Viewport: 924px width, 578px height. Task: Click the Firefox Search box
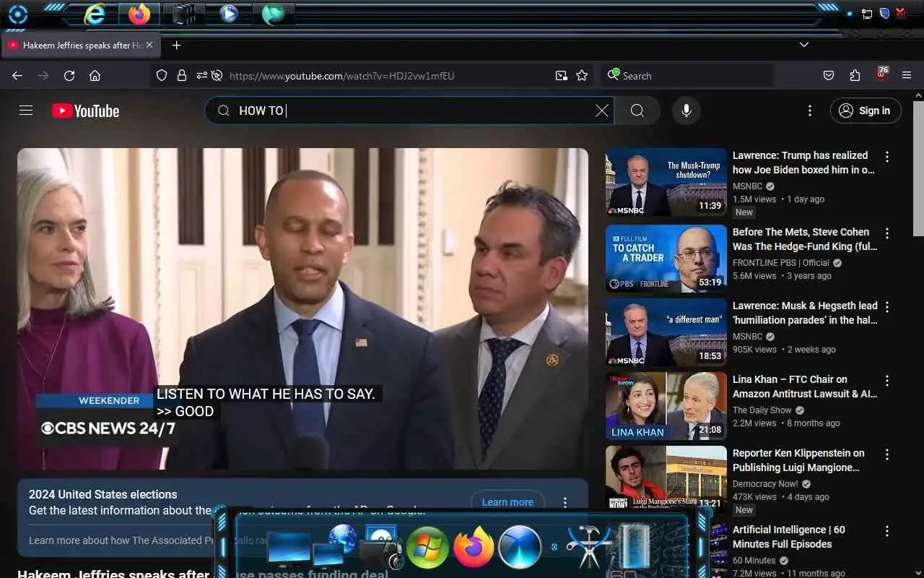(x=687, y=75)
